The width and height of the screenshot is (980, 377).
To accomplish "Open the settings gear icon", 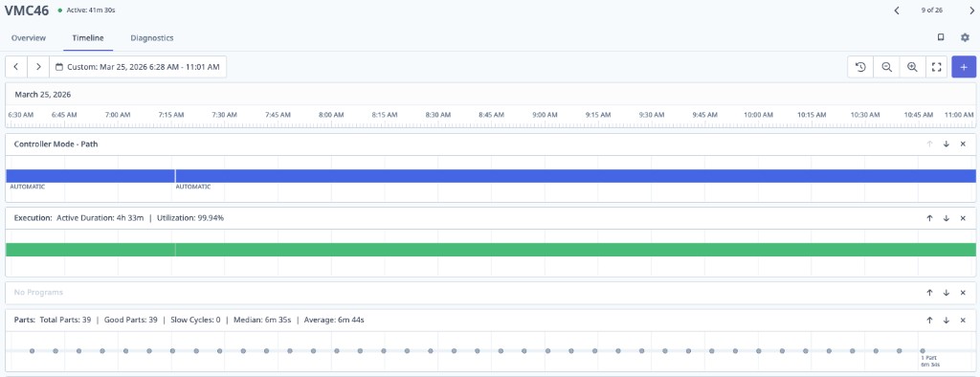I will (x=965, y=37).
